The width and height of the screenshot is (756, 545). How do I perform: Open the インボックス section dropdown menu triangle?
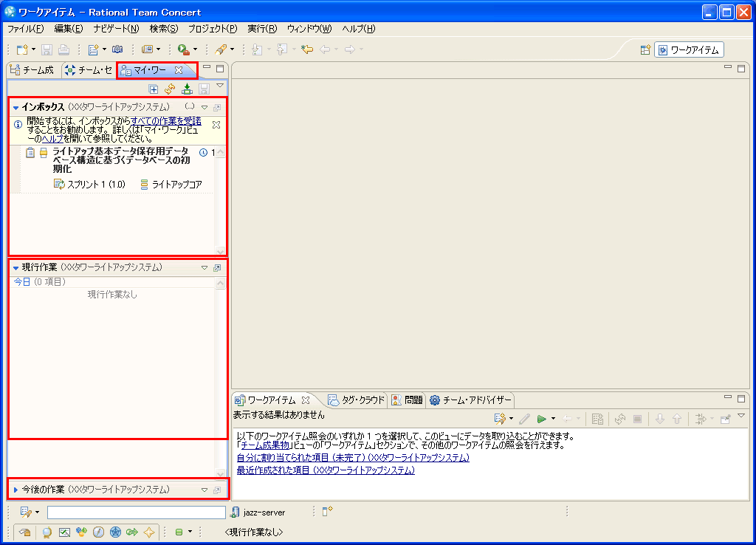(x=205, y=108)
